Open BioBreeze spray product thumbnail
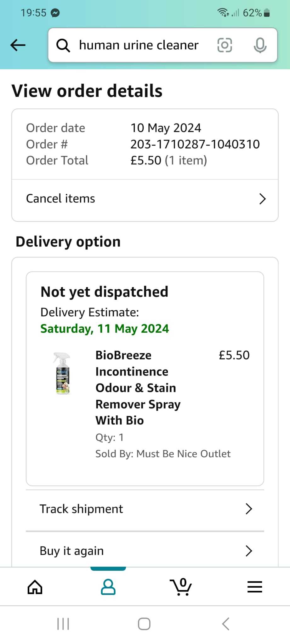Viewport: 290px width, 644px height. click(62, 373)
